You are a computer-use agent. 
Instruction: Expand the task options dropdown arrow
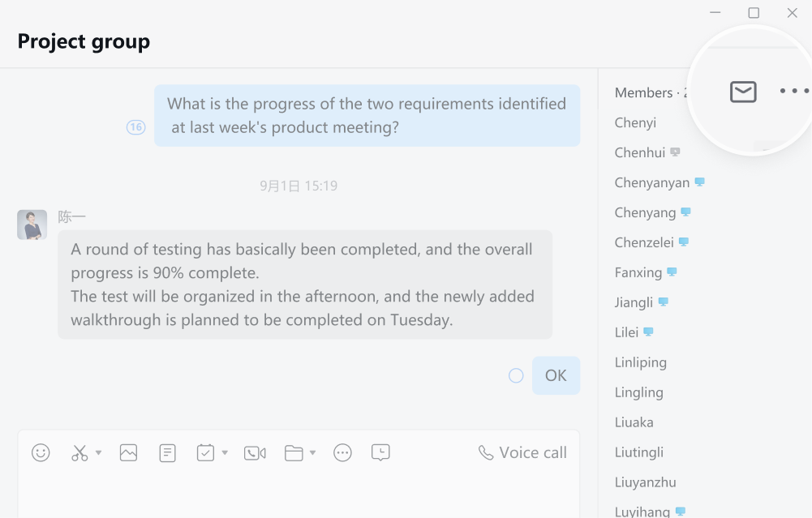pyautogui.click(x=225, y=453)
